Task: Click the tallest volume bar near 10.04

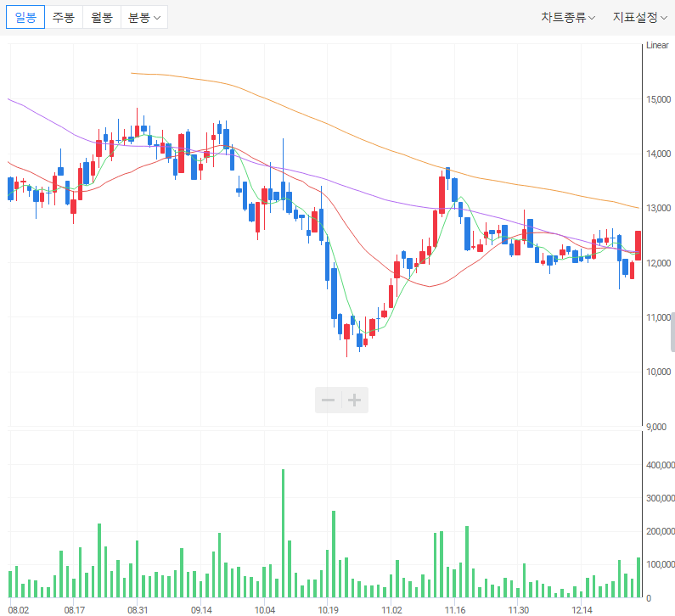Action: point(284,534)
